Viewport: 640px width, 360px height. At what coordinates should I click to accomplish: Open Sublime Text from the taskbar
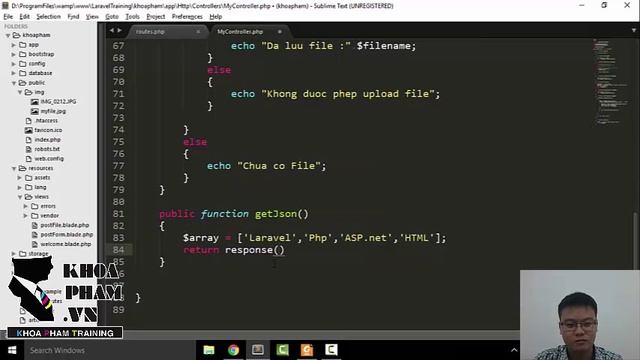258,350
